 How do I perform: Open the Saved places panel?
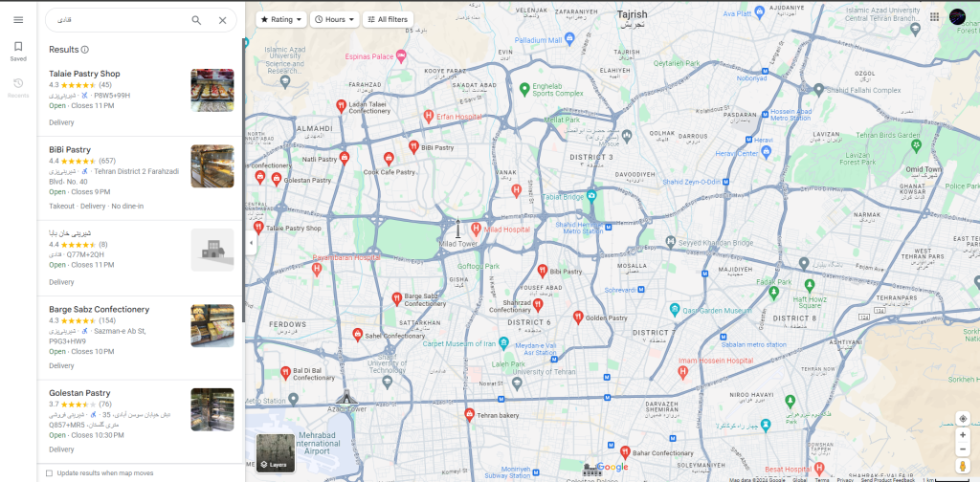click(18, 52)
